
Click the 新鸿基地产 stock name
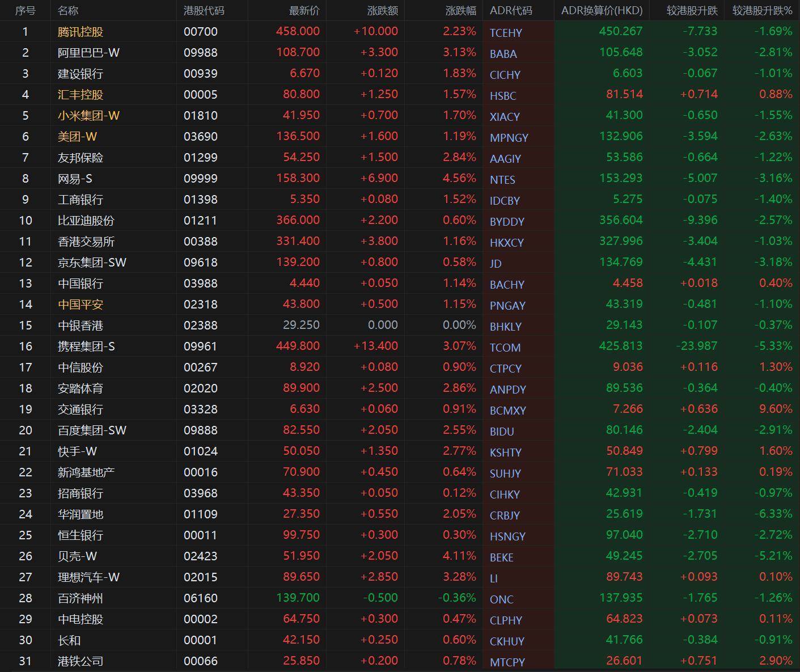[86, 472]
